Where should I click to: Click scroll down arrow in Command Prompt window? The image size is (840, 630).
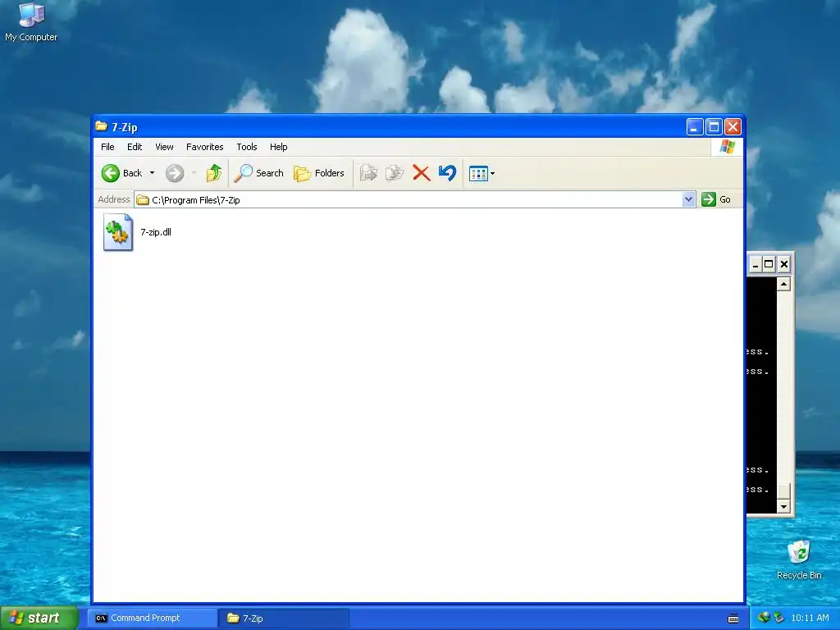pyautogui.click(x=783, y=506)
